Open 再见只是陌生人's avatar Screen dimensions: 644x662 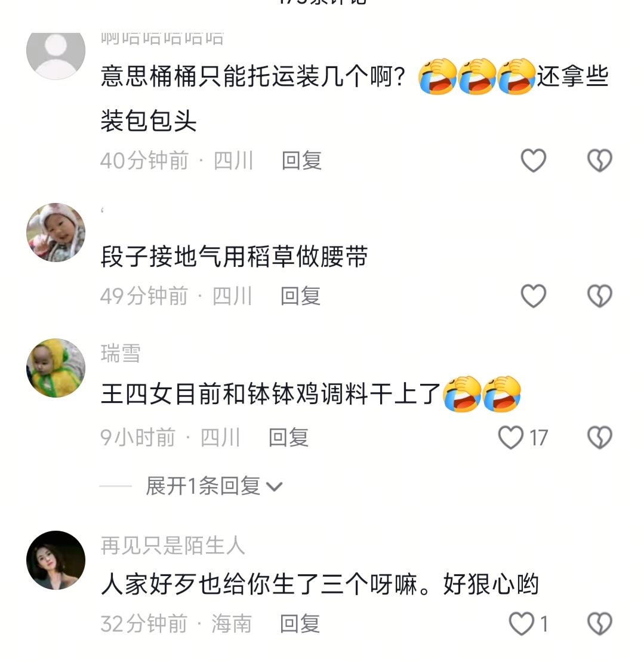(56, 561)
